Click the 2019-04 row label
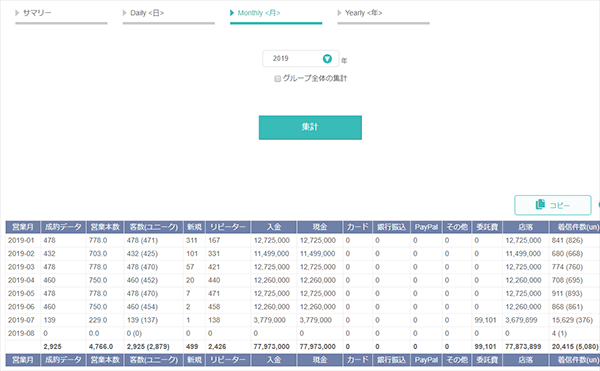The width and height of the screenshot is (600, 371). pyautogui.click(x=21, y=280)
